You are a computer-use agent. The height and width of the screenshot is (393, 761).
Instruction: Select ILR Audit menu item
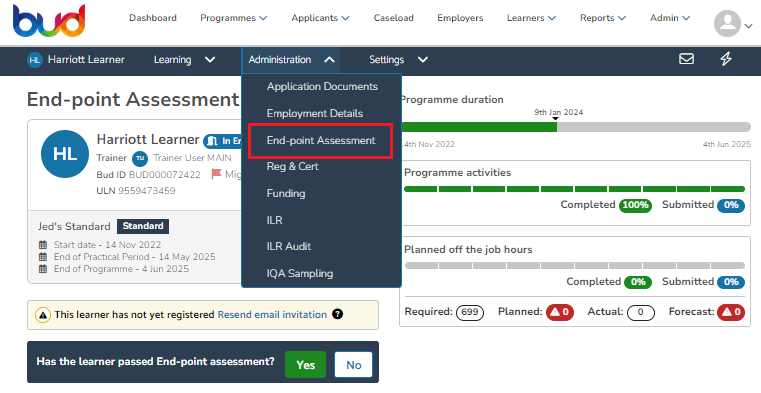point(289,246)
